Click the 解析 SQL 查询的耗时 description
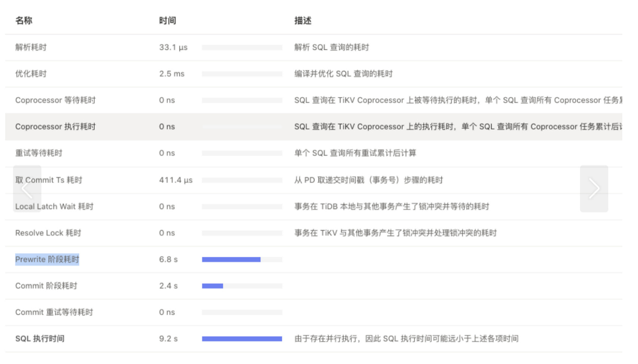Viewport: 638px width, 364px height. pos(331,47)
